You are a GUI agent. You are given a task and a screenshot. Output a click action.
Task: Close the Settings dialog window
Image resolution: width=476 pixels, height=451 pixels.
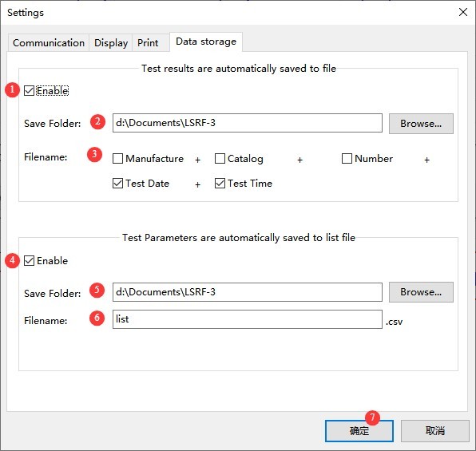pyautogui.click(x=463, y=12)
